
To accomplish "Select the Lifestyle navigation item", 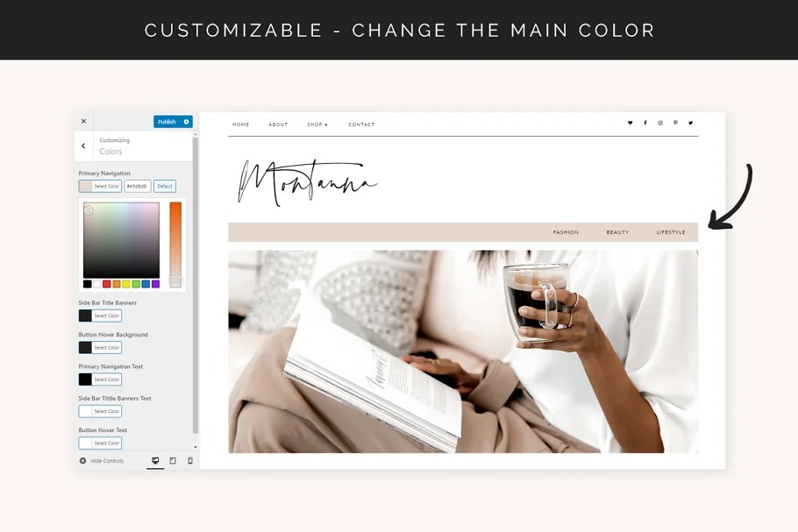I will (x=671, y=232).
